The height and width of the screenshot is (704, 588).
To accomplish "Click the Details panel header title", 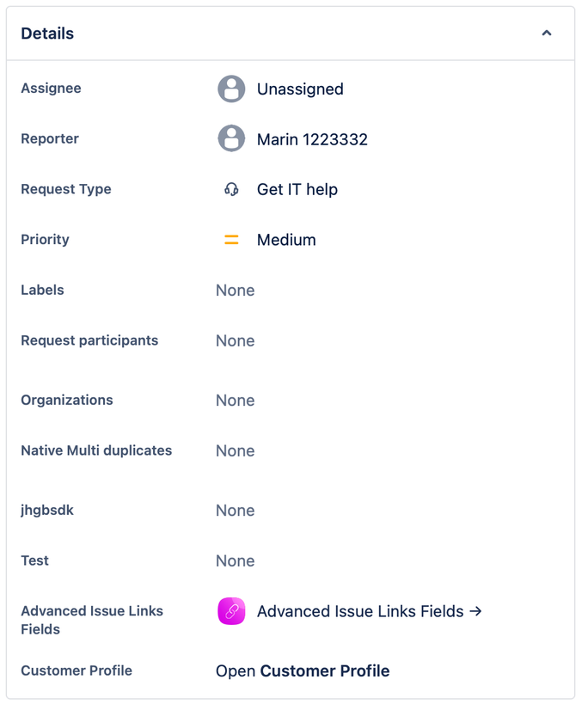I will click(x=47, y=34).
